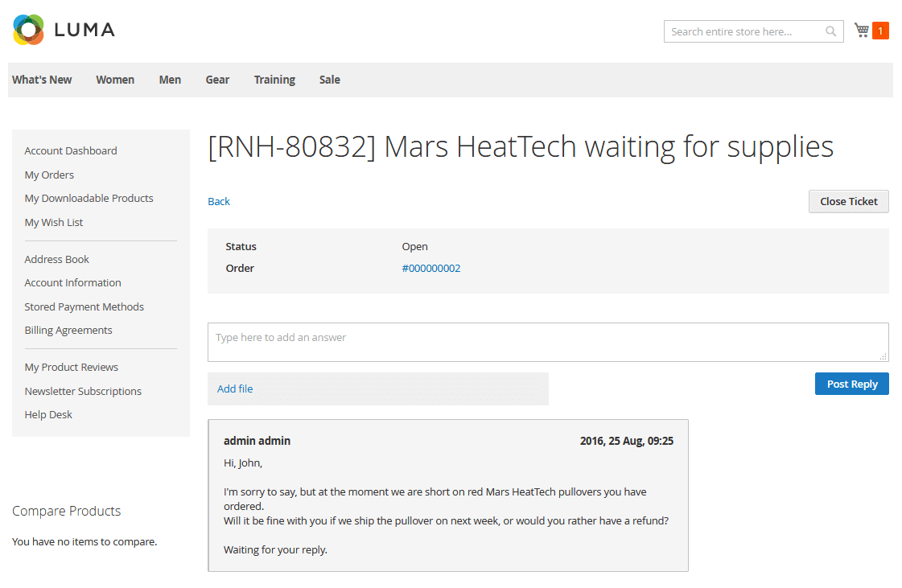Click the Add file link
The height and width of the screenshot is (588, 902).
235,388
